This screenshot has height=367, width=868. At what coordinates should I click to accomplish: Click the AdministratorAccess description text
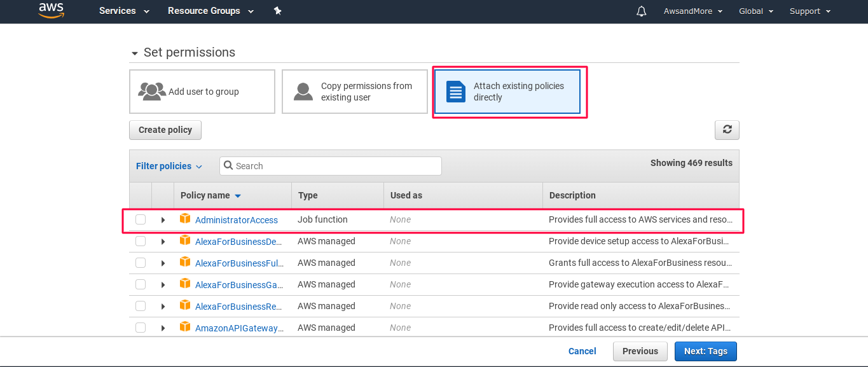(641, 219)
